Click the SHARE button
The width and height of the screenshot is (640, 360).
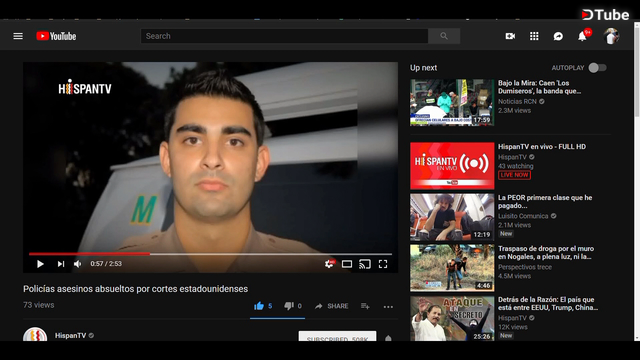coord(331,306)
